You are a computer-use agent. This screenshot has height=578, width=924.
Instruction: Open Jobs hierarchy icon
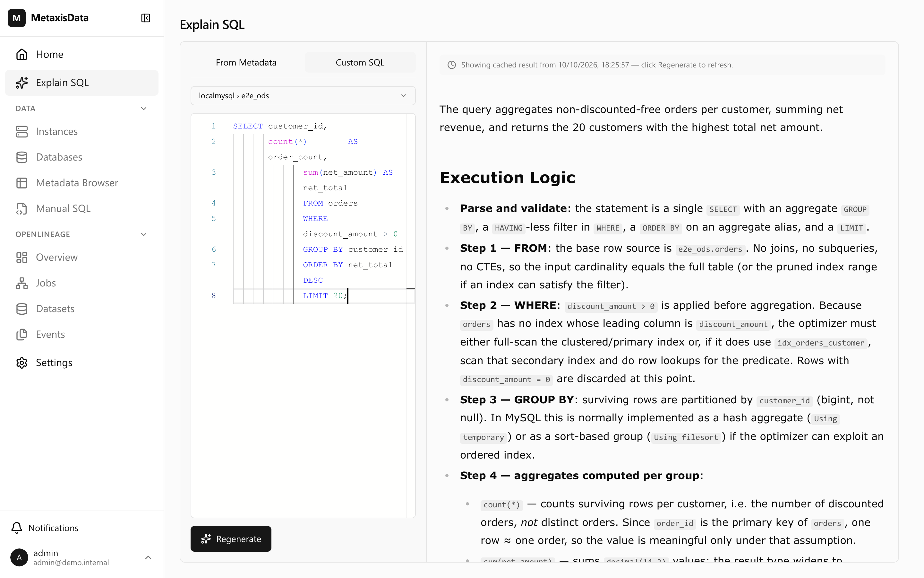click(x=22, y=283)
